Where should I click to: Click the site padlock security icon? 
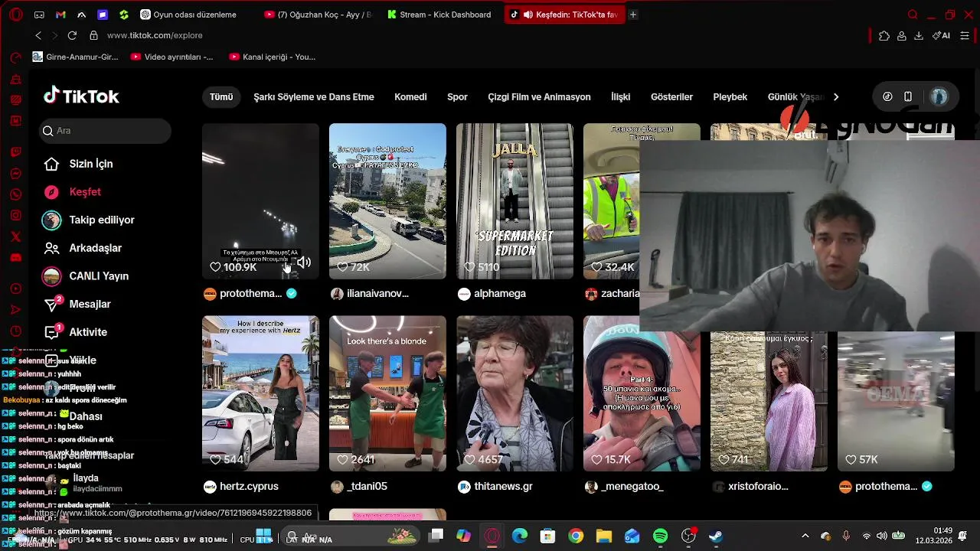pyautogui.click(x=93, y=35)
